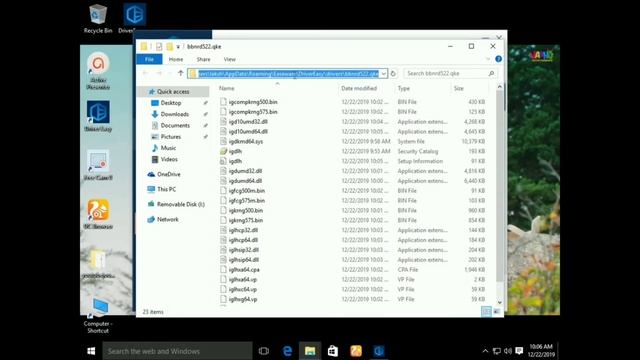Open the View ribbon tab

pos(229,59)
